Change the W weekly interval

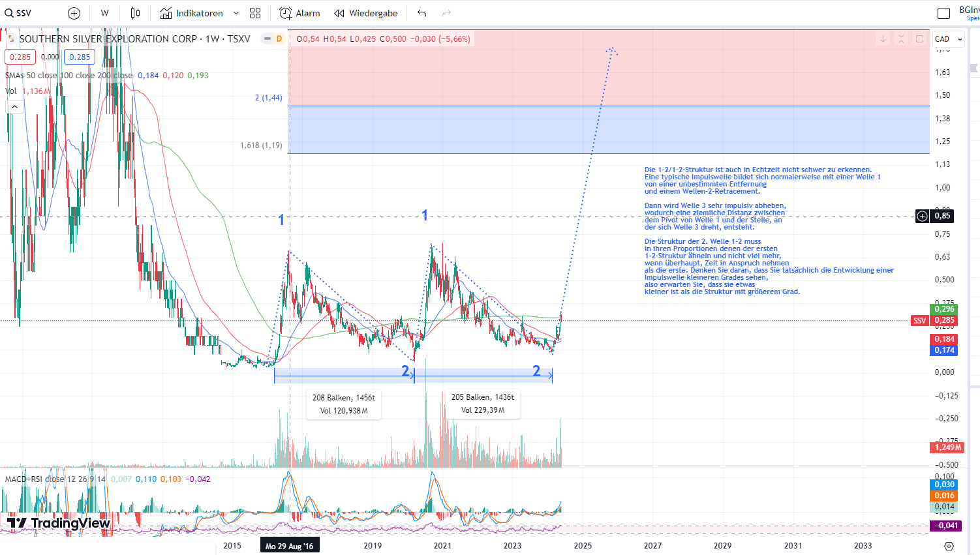tap(104, 13)
